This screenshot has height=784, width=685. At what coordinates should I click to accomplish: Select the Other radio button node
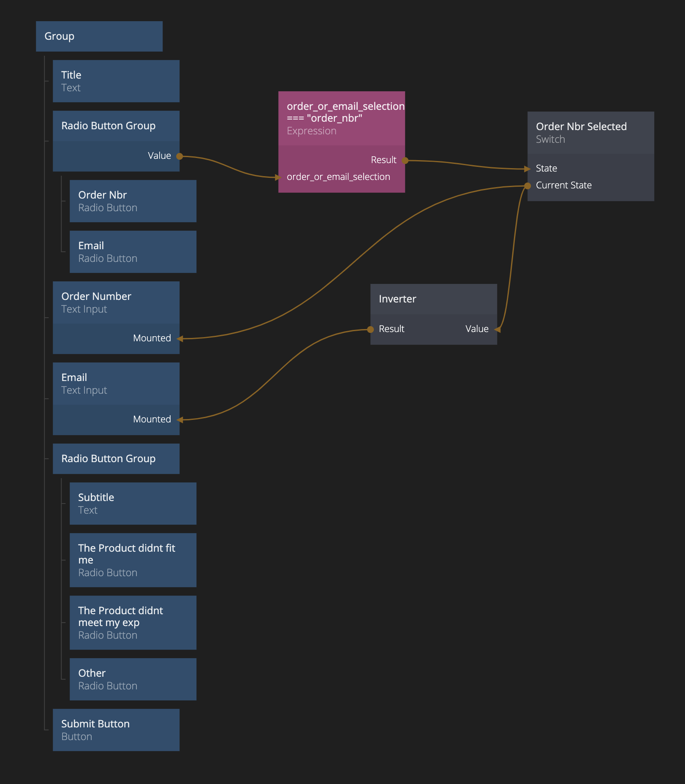click(x=133, y=679)
